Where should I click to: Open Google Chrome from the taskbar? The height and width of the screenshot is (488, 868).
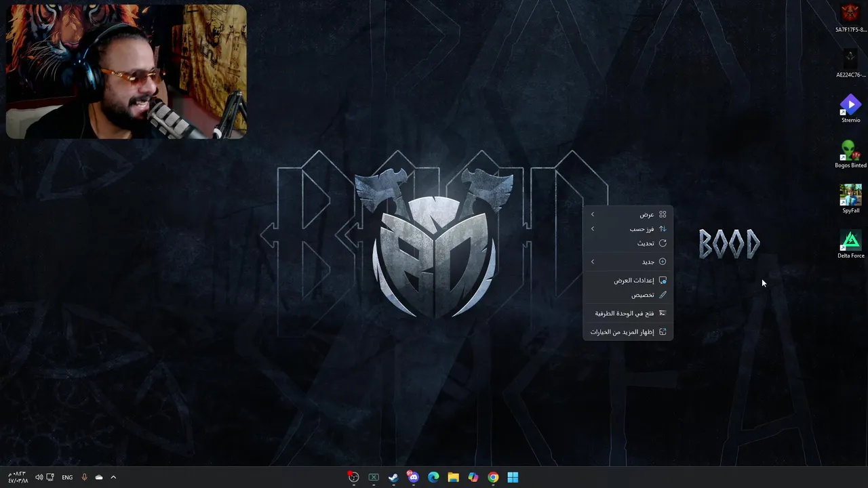[x=493, y=477]
